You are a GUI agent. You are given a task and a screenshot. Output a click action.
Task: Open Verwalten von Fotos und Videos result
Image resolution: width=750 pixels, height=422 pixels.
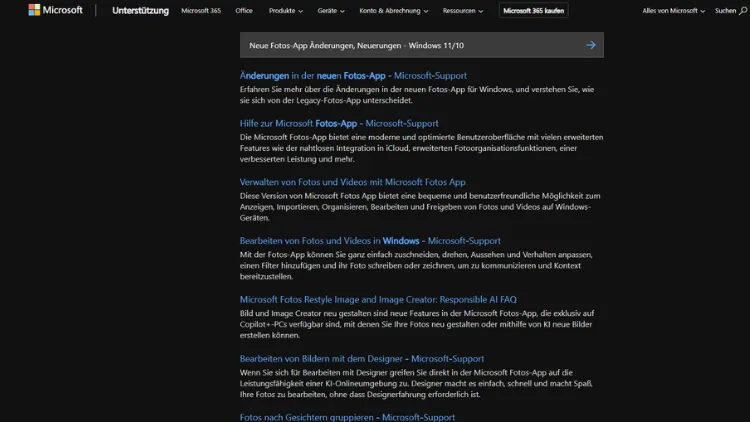point(353,182)
